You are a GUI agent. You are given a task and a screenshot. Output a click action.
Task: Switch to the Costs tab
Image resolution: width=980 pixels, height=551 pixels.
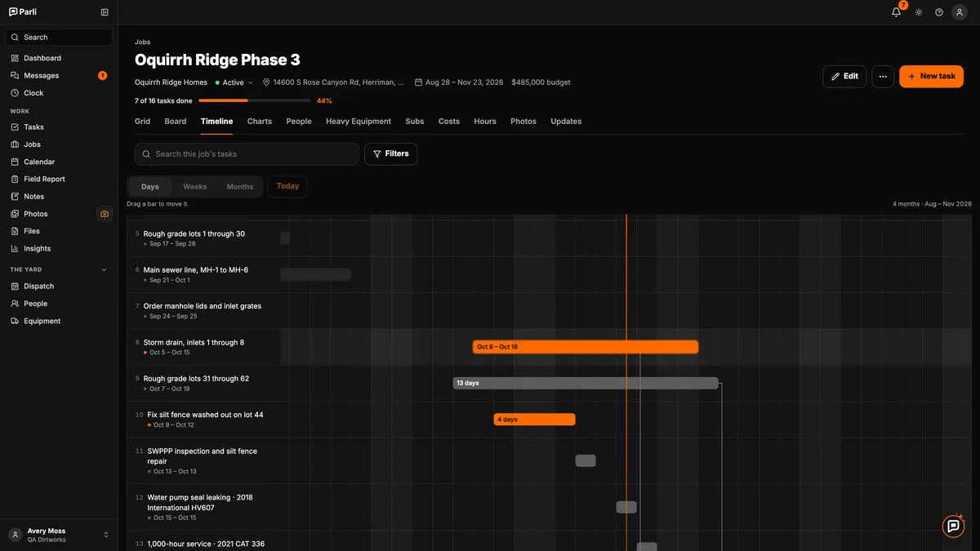[449, 122]
